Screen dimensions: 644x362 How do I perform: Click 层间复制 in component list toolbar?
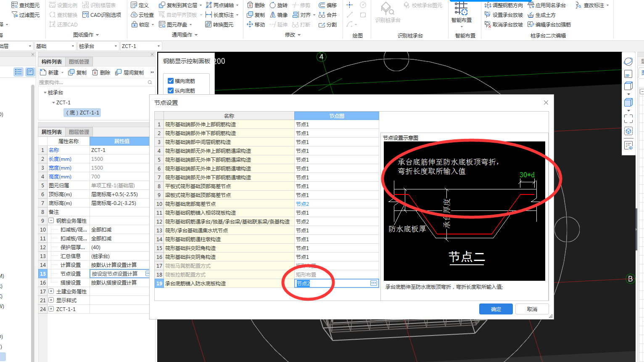(x=129, y=72)
